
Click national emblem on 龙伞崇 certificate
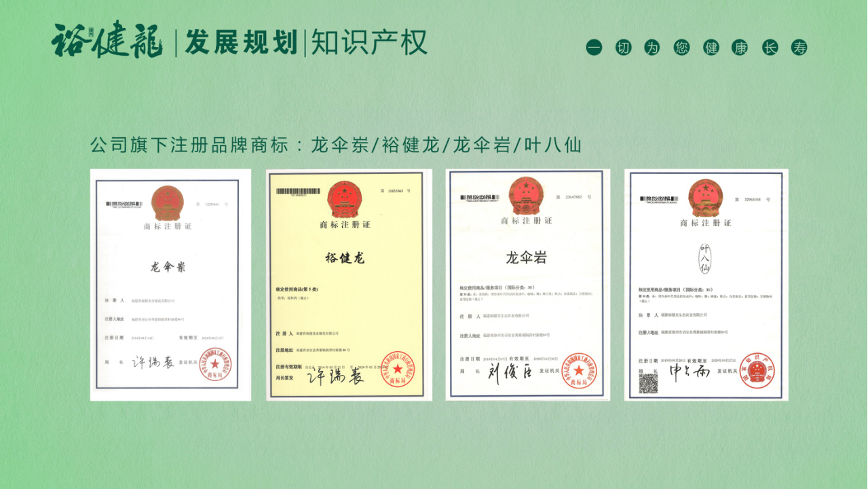point(167,202)
